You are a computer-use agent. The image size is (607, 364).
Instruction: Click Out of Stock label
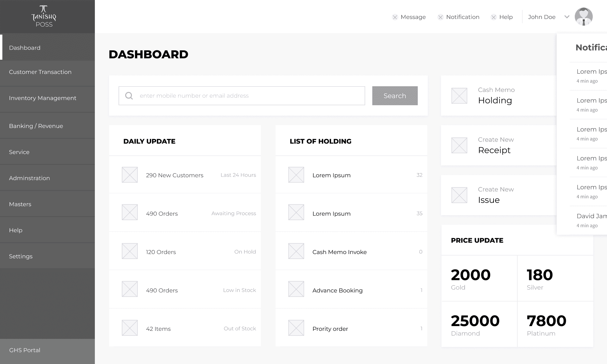[x=240, y=329]
